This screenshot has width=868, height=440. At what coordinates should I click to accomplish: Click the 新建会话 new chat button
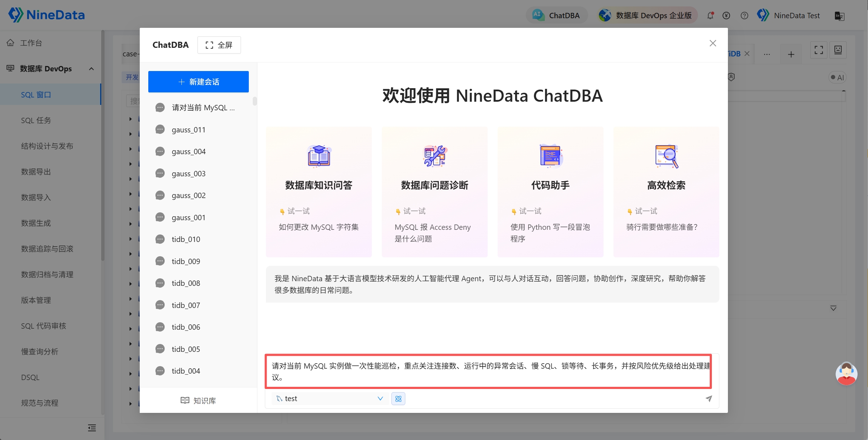tap(199, 82)
